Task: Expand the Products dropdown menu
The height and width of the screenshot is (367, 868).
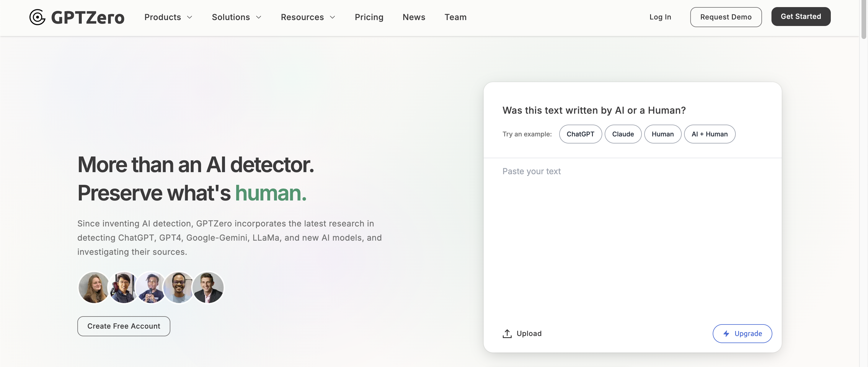Action: pos(168,17)
